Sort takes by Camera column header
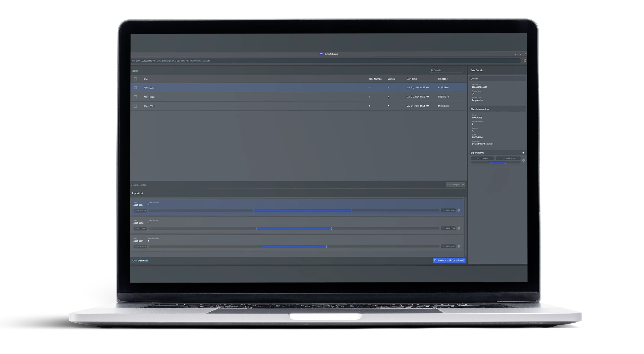The image size is (644, 354). [392, 79]
